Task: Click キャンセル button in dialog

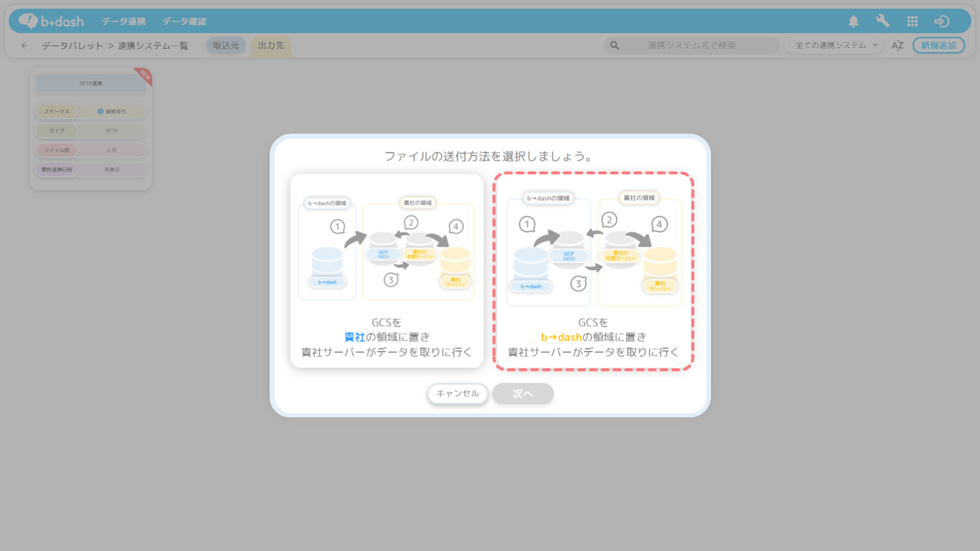Action: [458, 393]
